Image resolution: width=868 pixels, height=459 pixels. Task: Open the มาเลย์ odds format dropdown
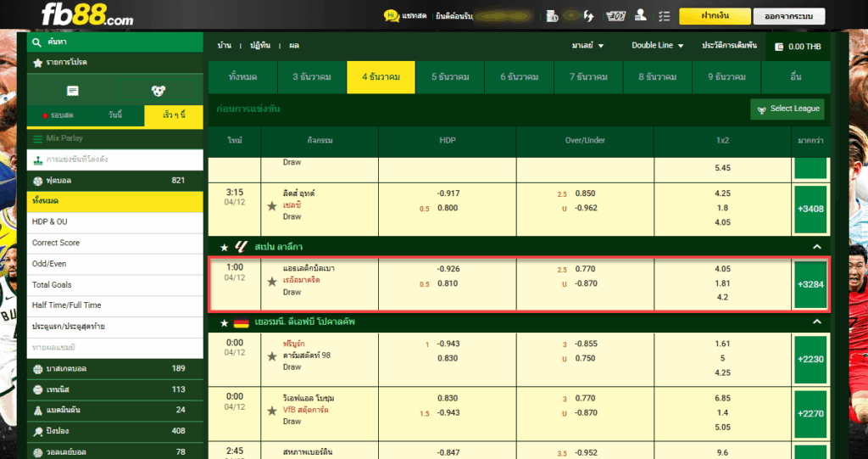pos(588,46)
